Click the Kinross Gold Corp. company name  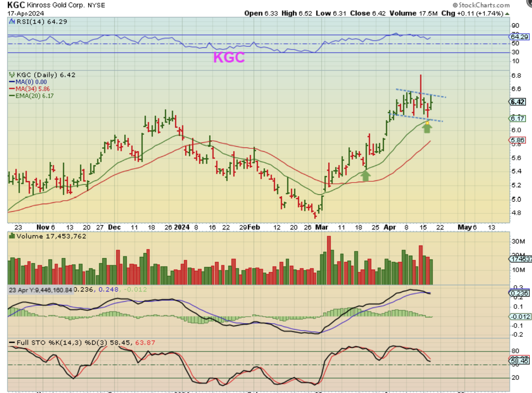pos(55,5)
